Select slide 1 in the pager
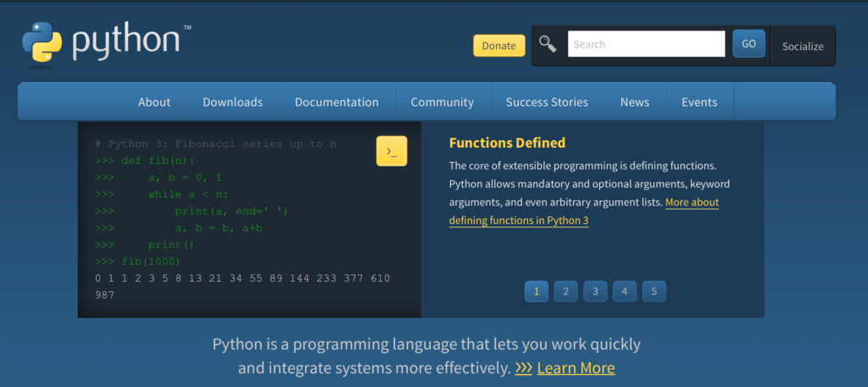This screenshot has width=868, height=387. coord(537,292)
